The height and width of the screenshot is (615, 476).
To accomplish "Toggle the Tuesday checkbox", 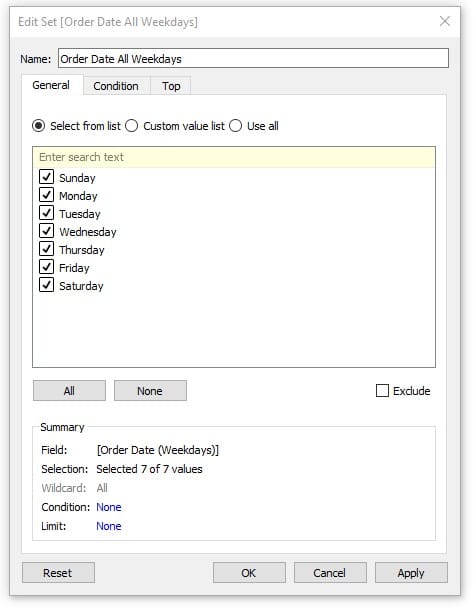I will coord(46,213).
